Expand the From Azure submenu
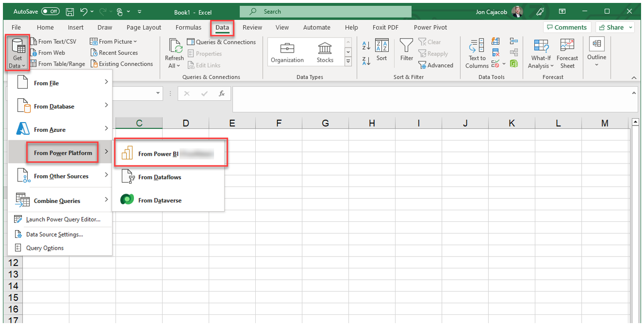This screenshot has height=327, width=644. coord(60,129)
